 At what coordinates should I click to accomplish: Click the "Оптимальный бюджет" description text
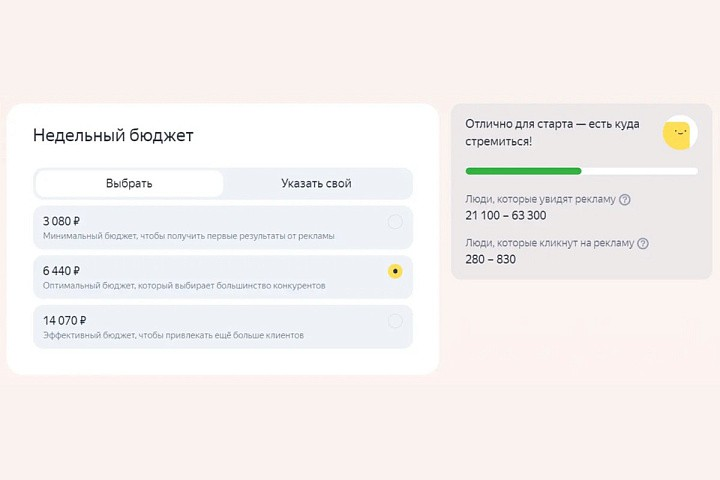(184, 286)
